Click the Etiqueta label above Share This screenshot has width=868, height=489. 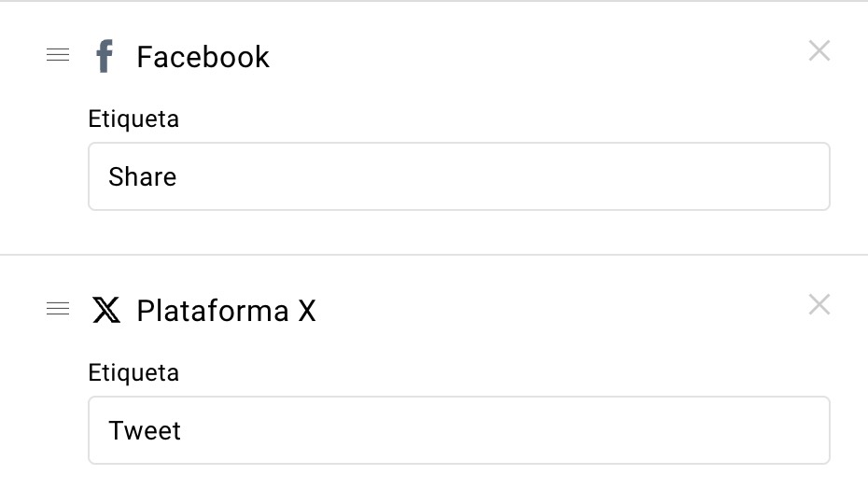133,119
